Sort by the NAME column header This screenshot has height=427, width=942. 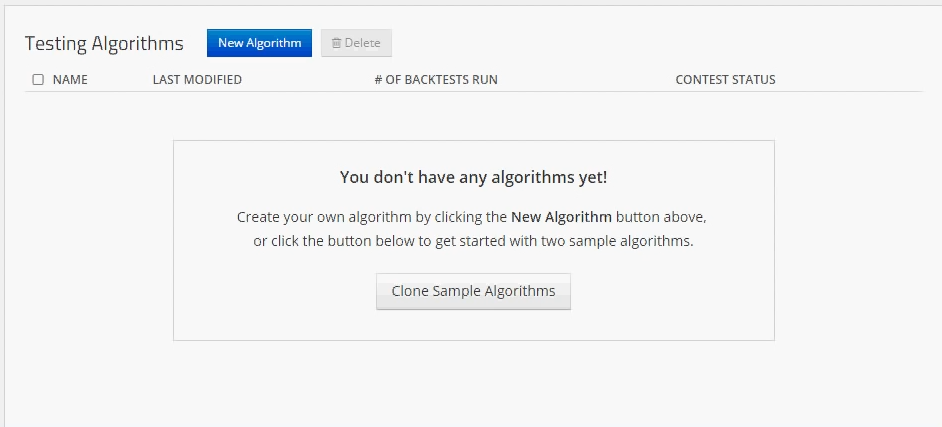coord(70,80)
